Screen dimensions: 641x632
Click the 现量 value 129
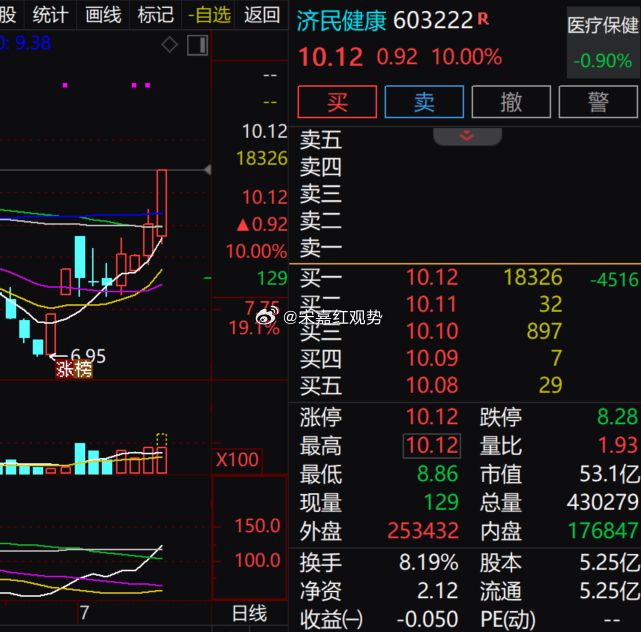pyautogui.click(x=442, y=502)
